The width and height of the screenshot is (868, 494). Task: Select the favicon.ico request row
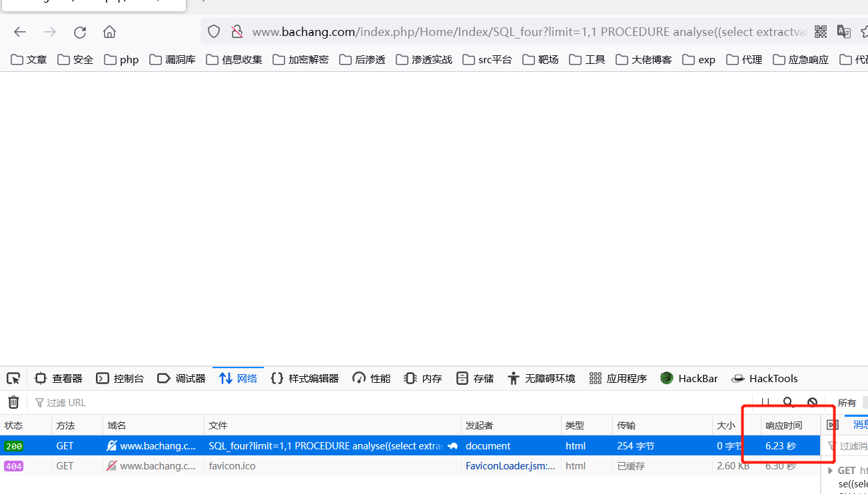[x=410, y=466]
